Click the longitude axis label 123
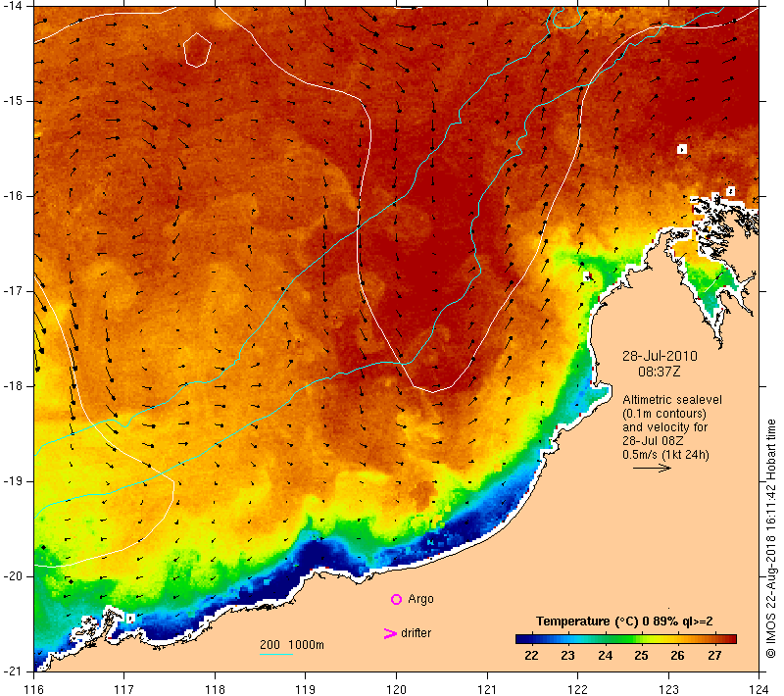Screen dimensions: 784x696 click(x=668, y=689)
